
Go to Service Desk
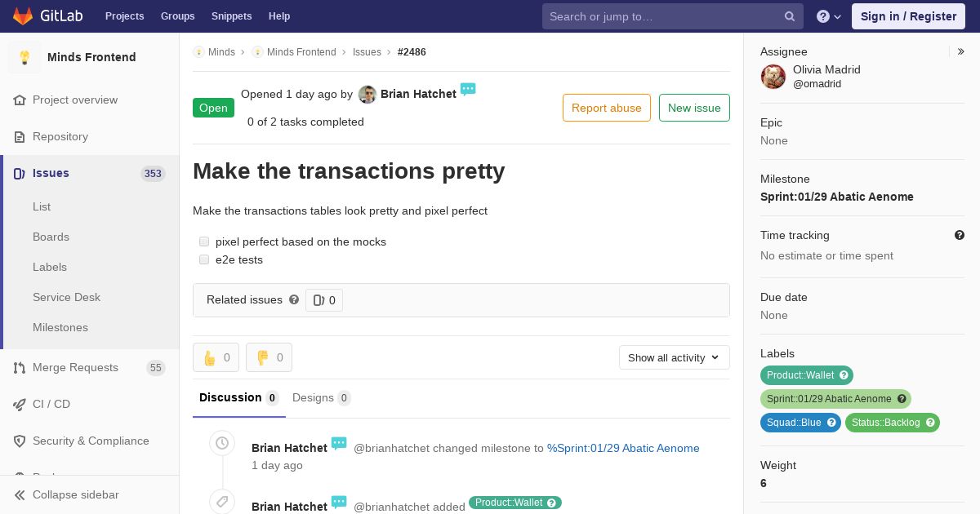(x=66, y=297)
